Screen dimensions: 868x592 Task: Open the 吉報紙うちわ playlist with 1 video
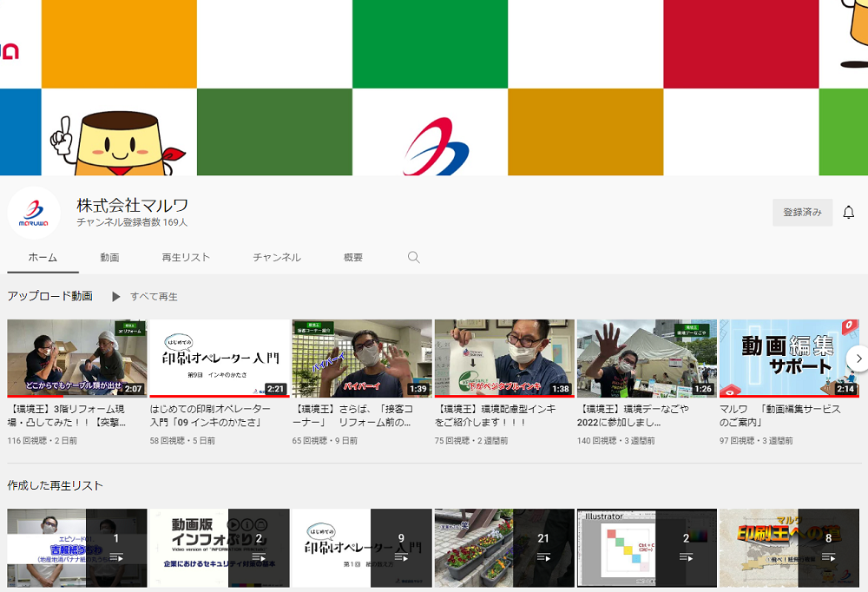[x=77, y=548]
